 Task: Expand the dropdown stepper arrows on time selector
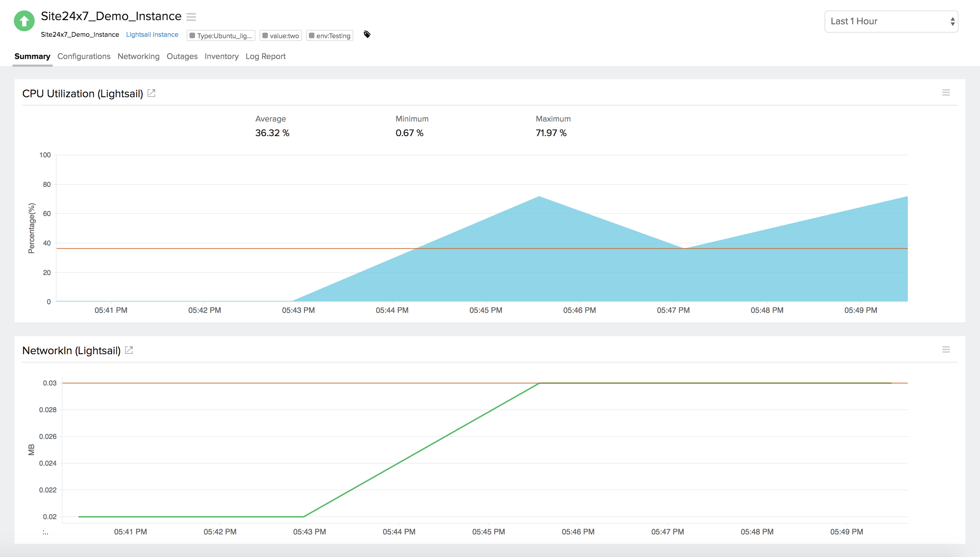tap(953, 21)
